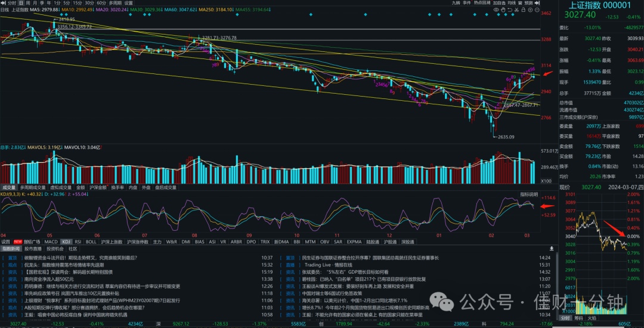
Task: Select the 年 yearly period
Action: pyautogui.click(x=49, y=3)
